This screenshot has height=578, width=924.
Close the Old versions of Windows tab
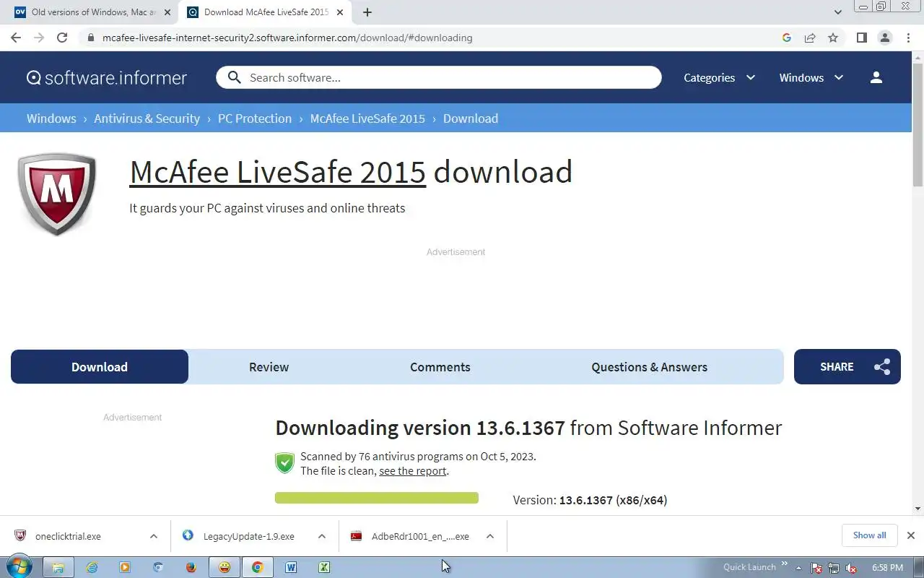point(167,12)
